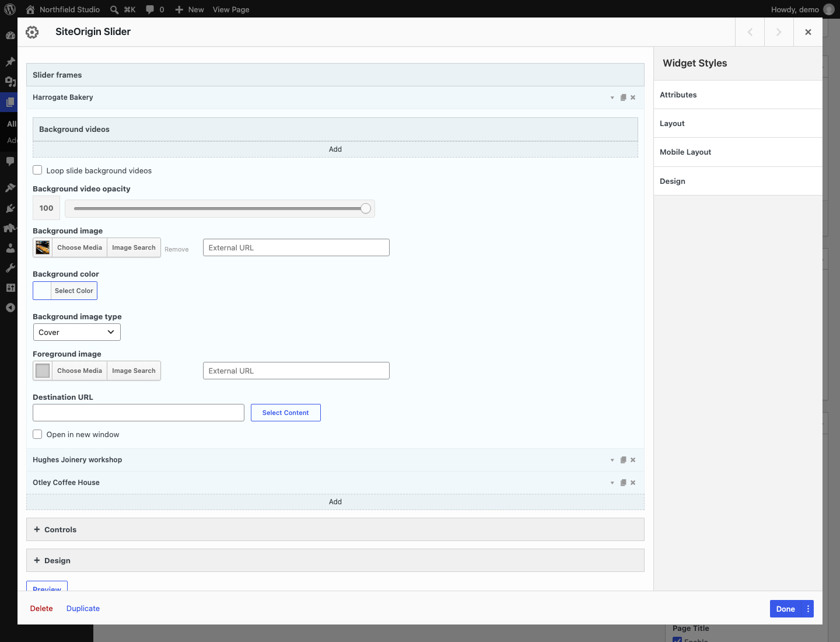Open the Background image type dropdown
Screen dimensions: 840x642
coord(77,332)
